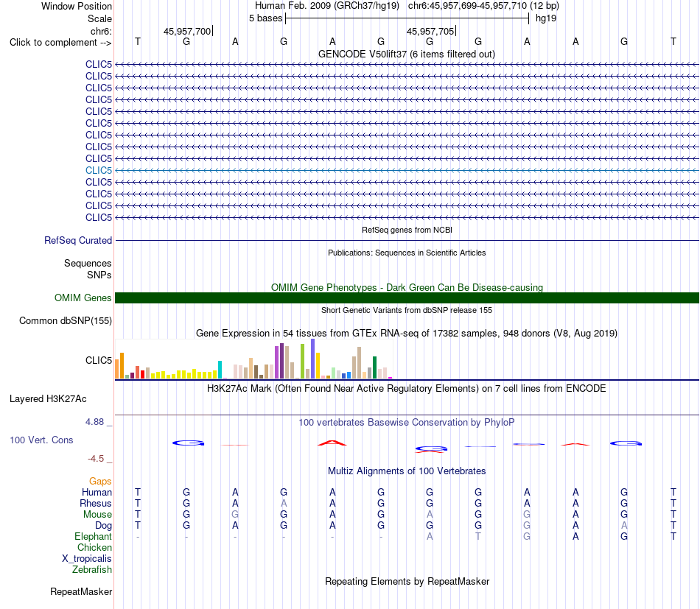700x609 pixels.
Task: Click the chr6:45,957,699-45,957,710 position text
Action: (x=483, y=6)
